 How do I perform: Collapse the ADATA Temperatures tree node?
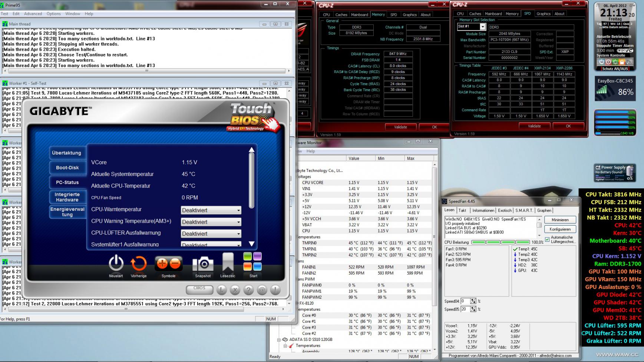pyautogui.click(x=285, y=346)
